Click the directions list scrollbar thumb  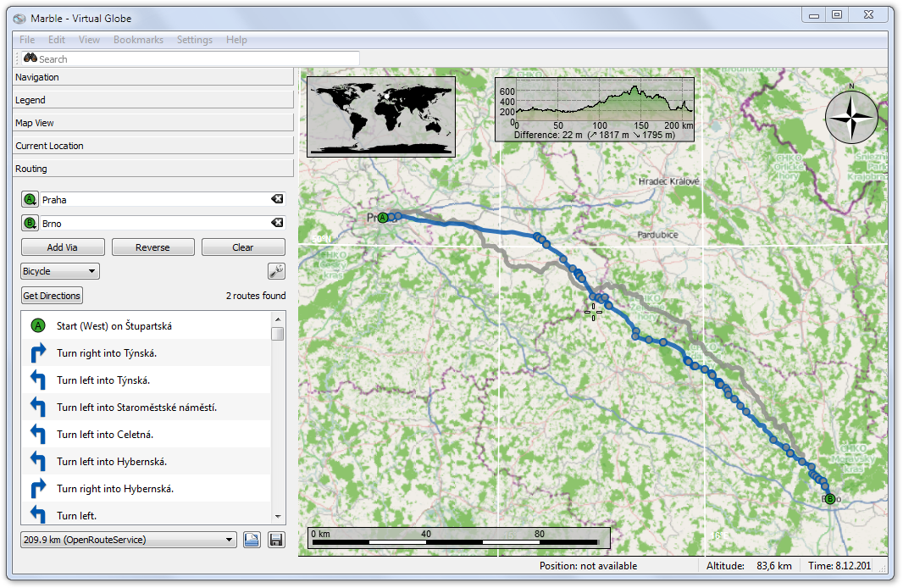coord(278,334)
